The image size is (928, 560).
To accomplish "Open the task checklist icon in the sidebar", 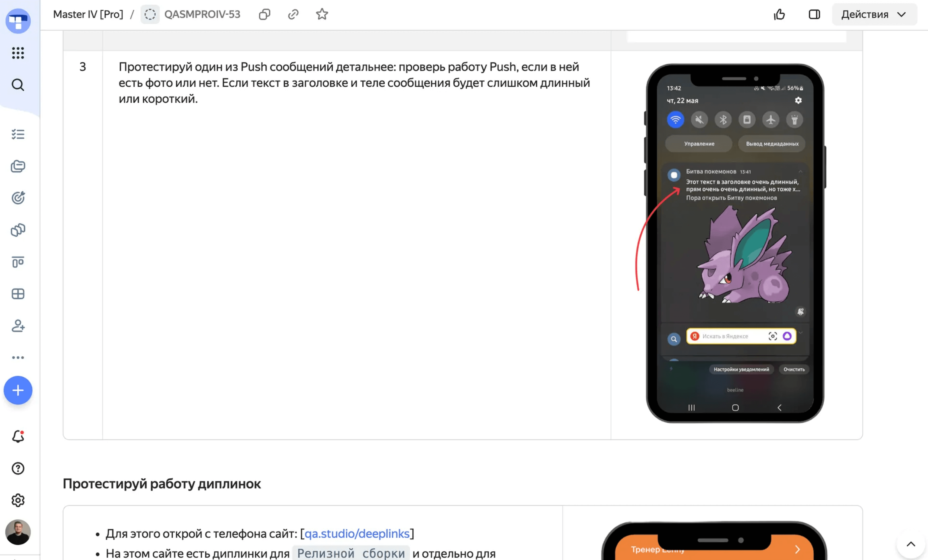I will pos(18,134).
